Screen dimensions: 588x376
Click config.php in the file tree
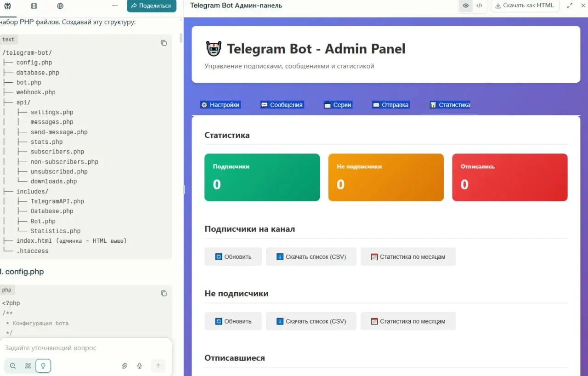click(34, 63)
